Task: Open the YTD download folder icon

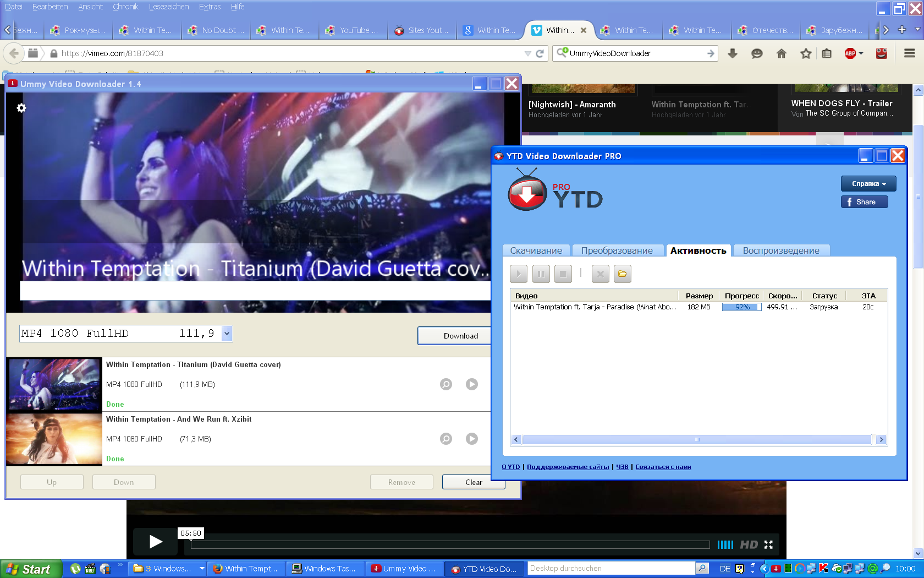Action: (x=622, y=274)
